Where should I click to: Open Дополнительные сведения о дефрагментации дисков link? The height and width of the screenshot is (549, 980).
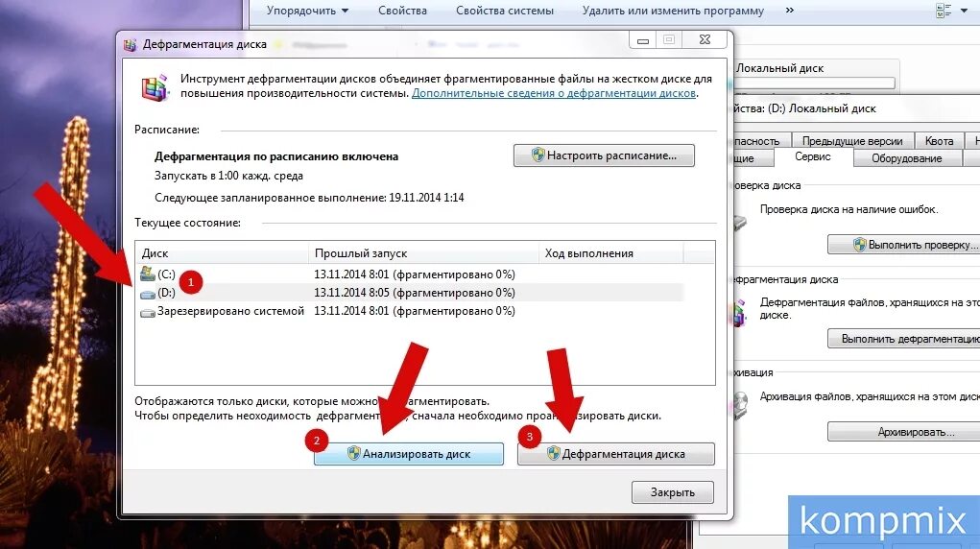coord(554,93)
